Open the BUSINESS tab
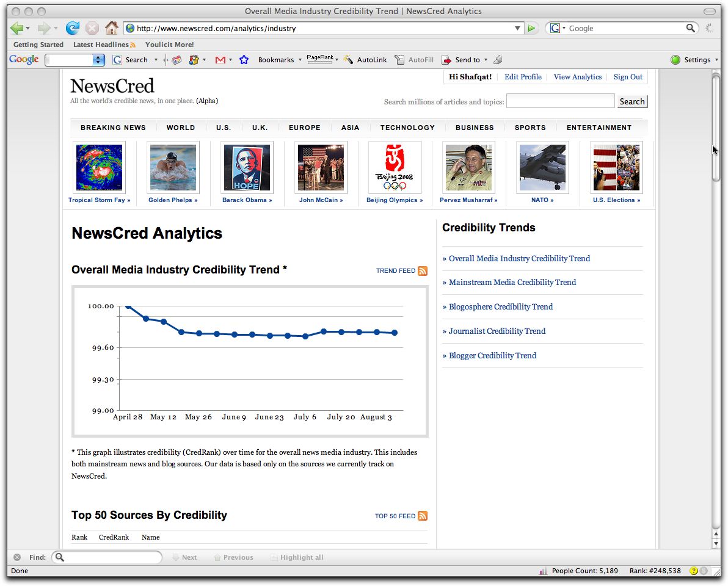The image size is (728, 586). (475, 128)
